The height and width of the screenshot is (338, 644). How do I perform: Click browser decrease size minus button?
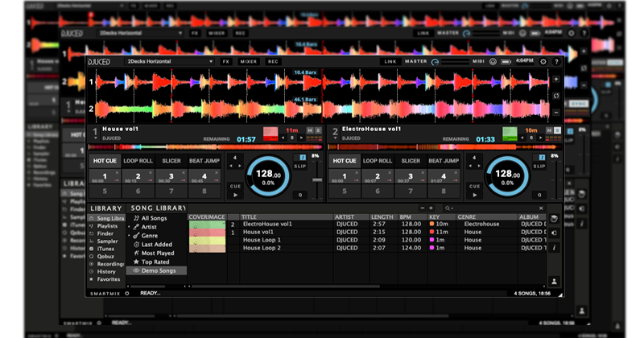pos(422,208)
